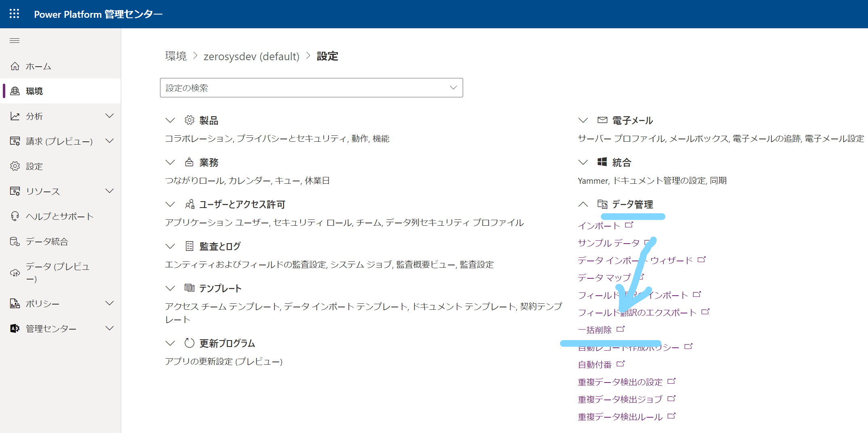Collapse the データ管理 section chevron
Viewport: 868px width, 433px height.
click(583, 204)
